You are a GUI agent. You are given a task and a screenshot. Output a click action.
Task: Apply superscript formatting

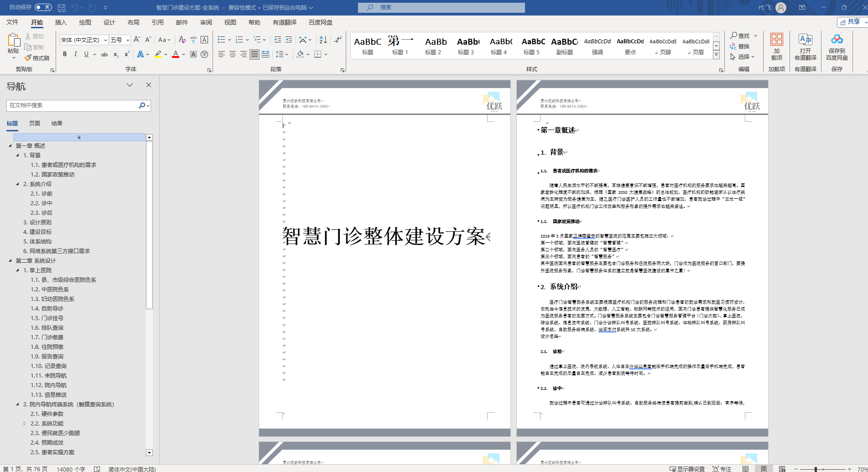[x=127, y=54]
